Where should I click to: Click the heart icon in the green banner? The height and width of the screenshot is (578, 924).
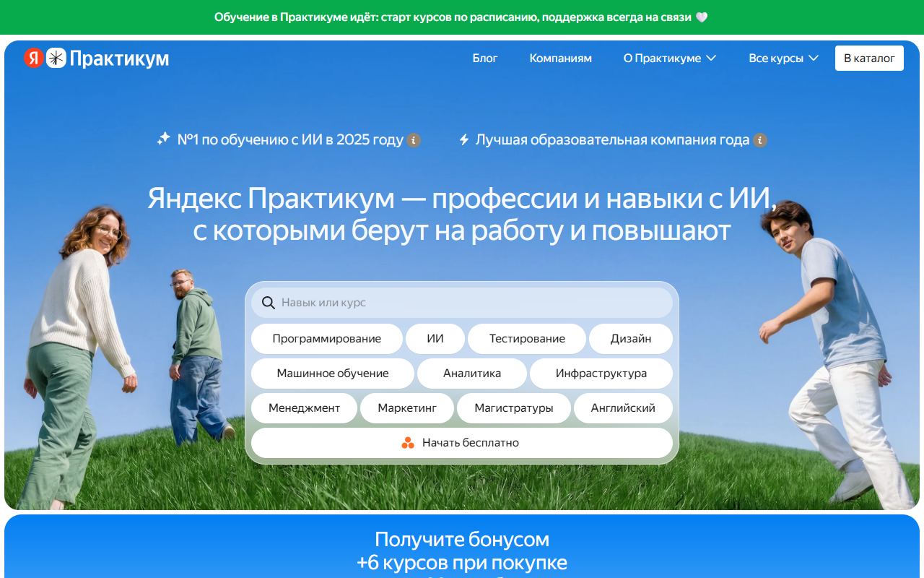[702, 17]
